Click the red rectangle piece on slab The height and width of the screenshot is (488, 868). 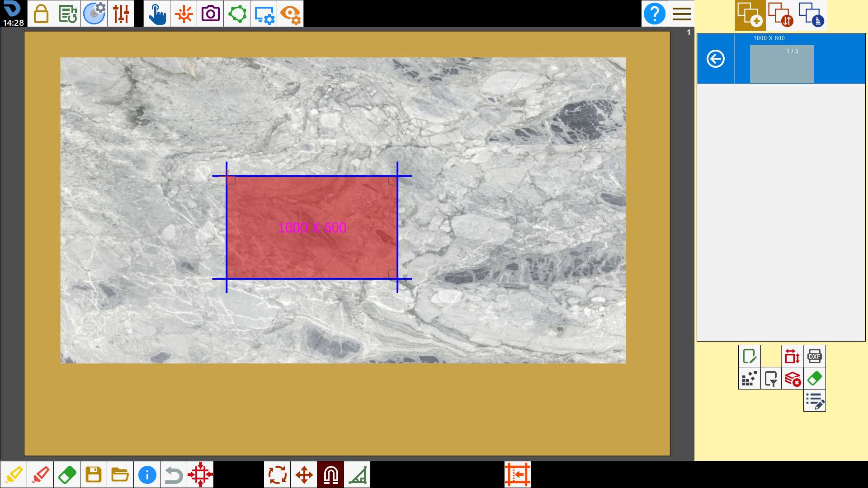click(312, 227)
